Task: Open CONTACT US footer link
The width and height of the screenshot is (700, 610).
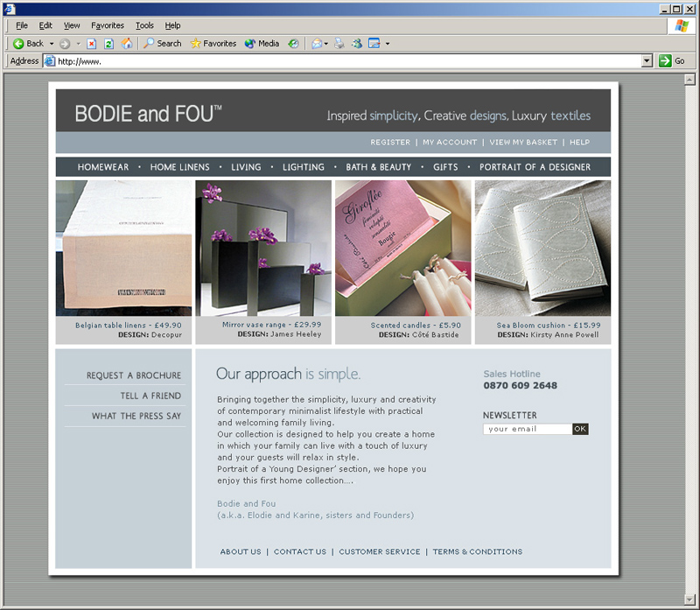Action: point(300,551)
